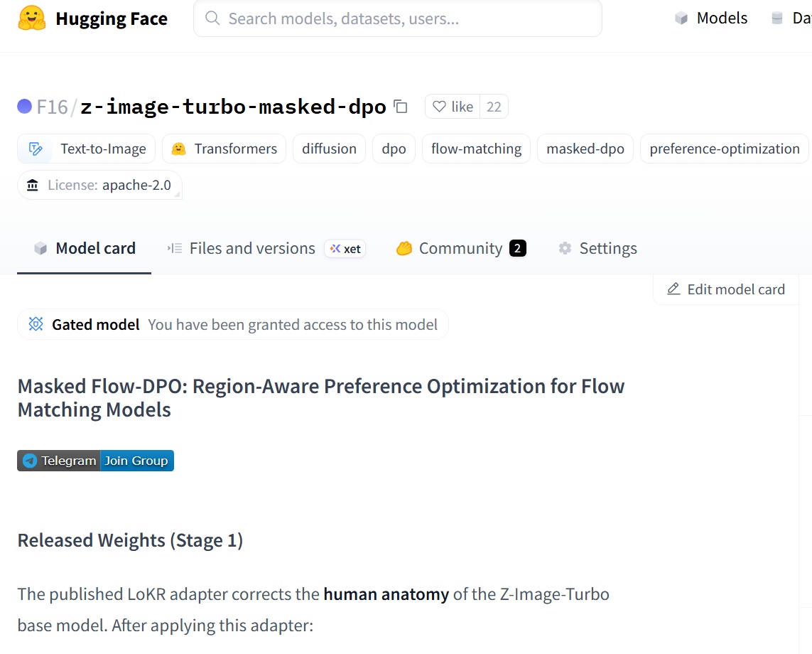812x654 pixels.
Task: Click the Community count badge 2
Action: pos(518,248)
